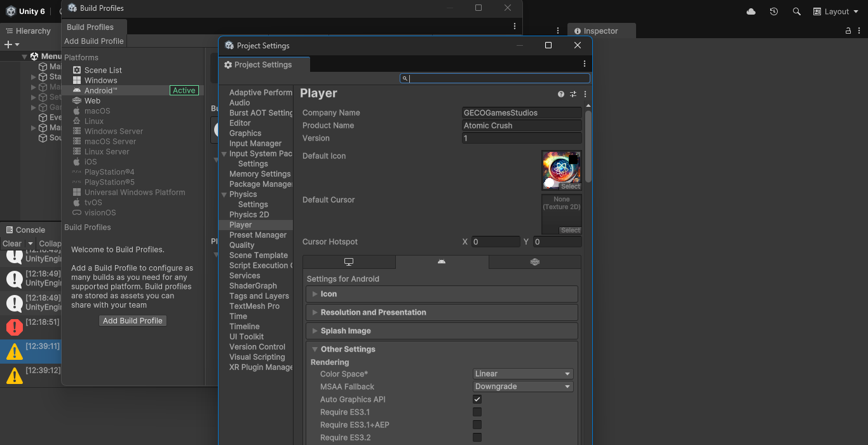868x445 pixels.
Task: Open Physics 2D settings category
Action: [249, 214]
